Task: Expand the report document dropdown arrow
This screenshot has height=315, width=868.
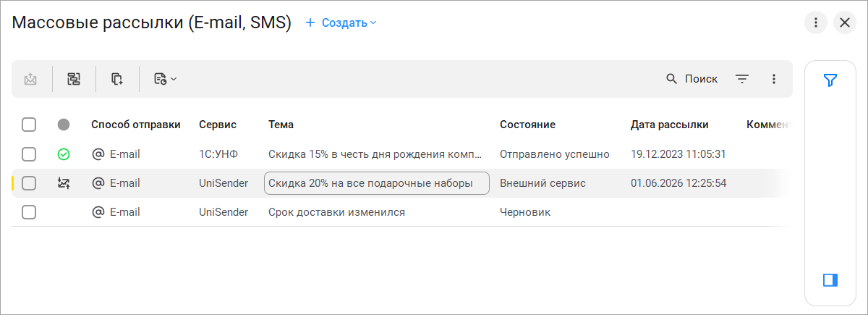Action: tap(174, 79)
